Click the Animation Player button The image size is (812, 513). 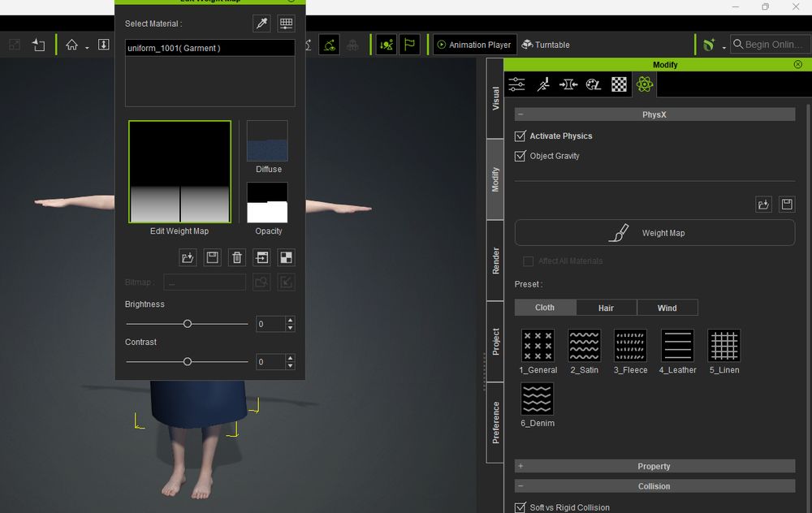pyautogui.click(x=475, y=45)
